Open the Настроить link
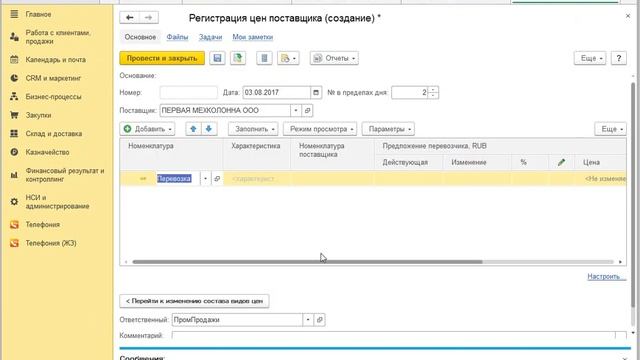The image size is (640, 360). [x=606, y=277]
